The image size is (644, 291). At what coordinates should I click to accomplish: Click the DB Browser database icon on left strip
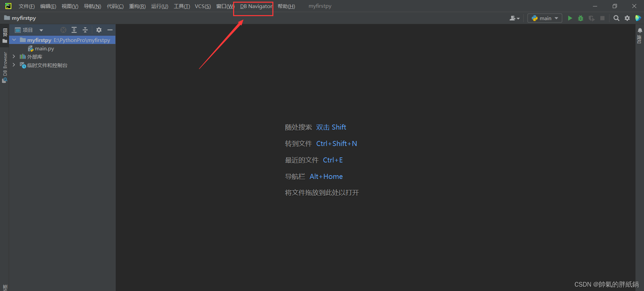5,80
